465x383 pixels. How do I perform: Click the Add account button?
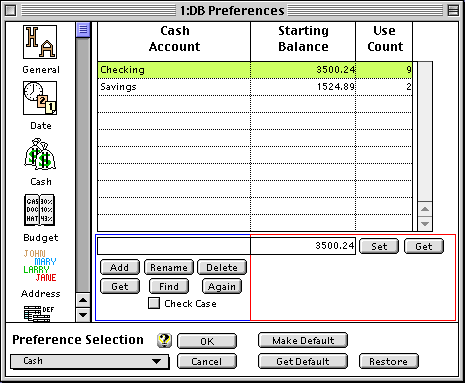coord(120,267)
